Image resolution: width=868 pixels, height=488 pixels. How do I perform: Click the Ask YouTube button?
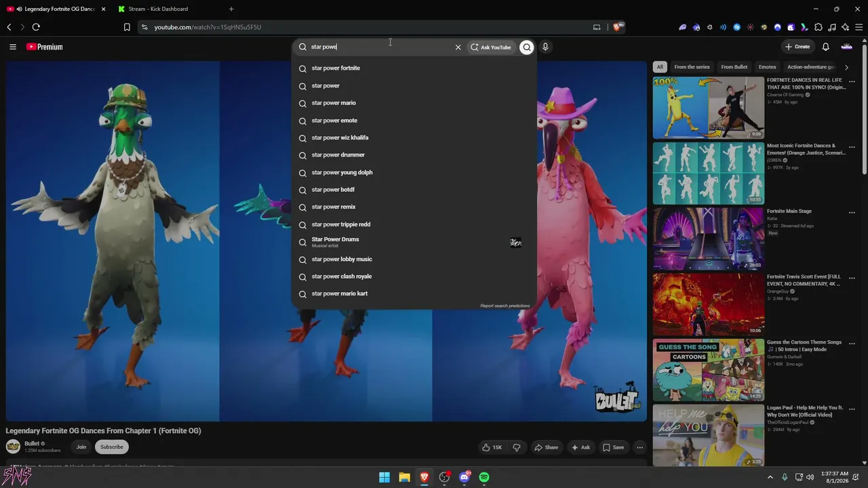pos(491,47)
